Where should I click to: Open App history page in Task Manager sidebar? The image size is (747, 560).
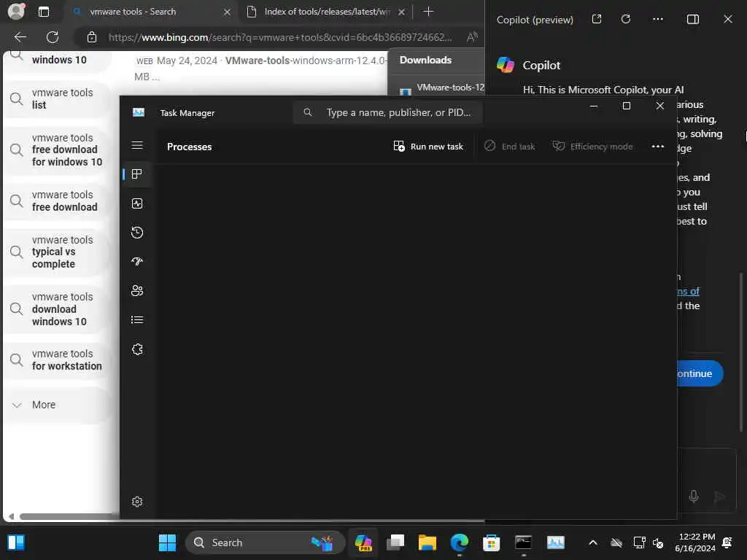click(137, 233)
